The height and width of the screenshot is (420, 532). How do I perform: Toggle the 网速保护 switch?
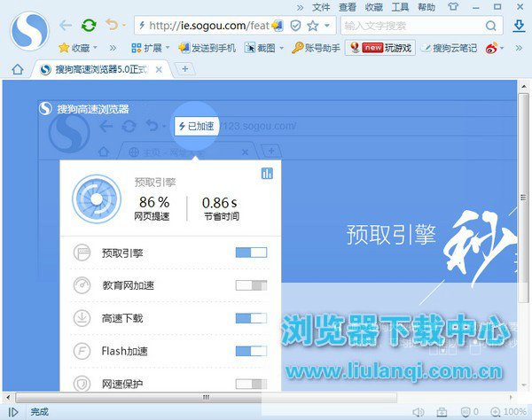pos(251,384)
